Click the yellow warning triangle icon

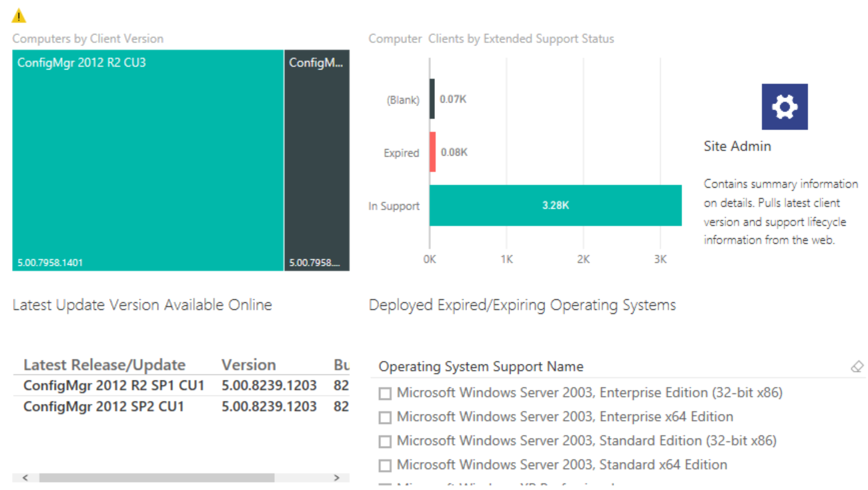(x=19, y=15)
